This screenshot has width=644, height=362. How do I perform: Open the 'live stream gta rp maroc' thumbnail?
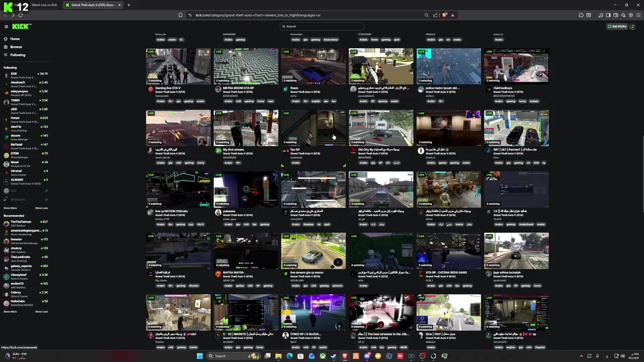[x=313, y=250]
